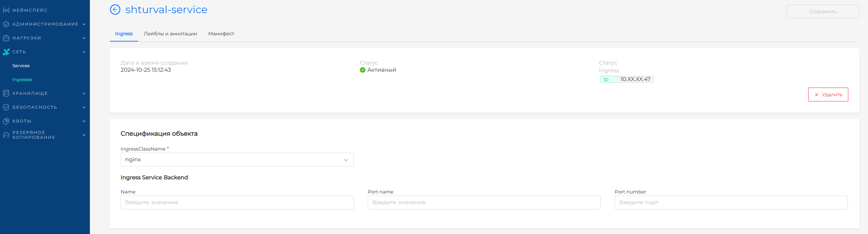This screenshot has width=868, height=234.
Task: Click the Quotas pie chart icon
Action: [x=6, y=121]
